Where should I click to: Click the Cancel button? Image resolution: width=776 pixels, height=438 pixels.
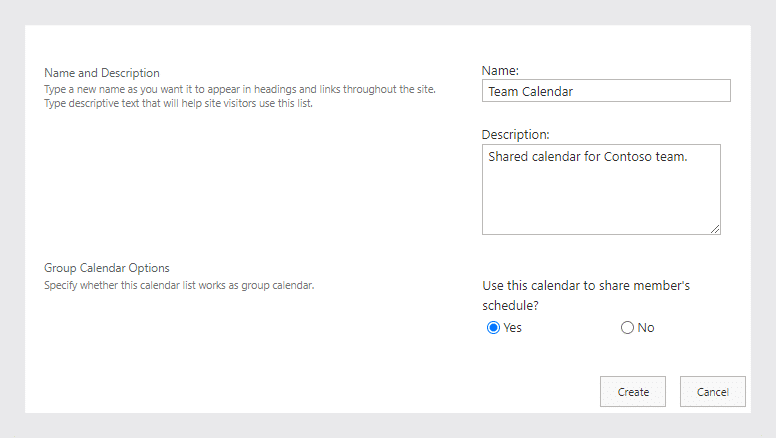click(x=712, y=391)
